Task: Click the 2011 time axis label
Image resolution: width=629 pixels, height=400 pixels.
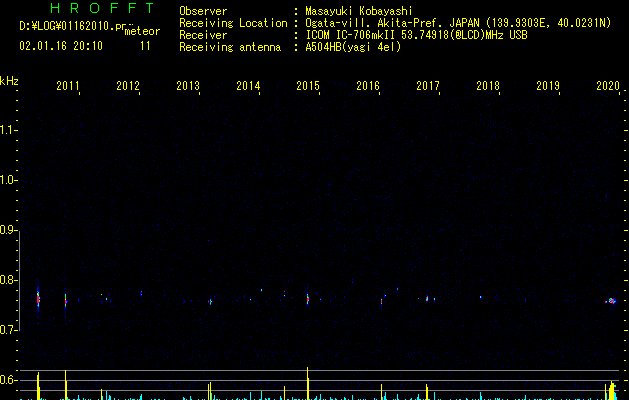Action: pos(68,86)
